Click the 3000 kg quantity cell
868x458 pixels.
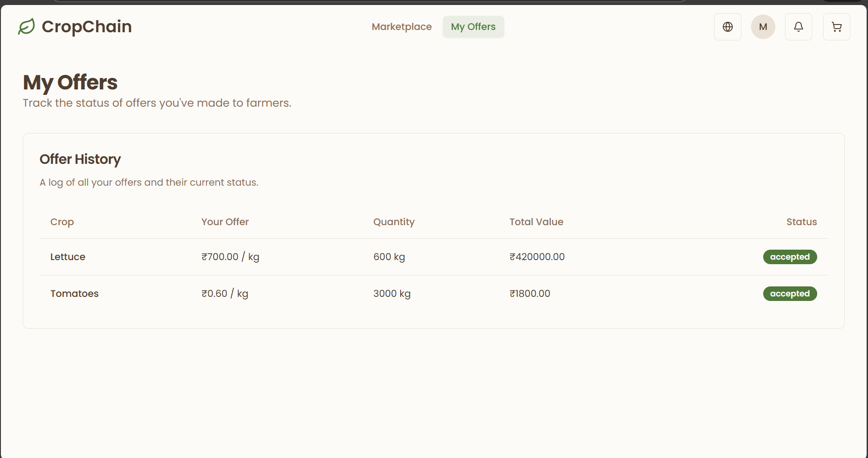pyautogui.click(x=392, y=294)
